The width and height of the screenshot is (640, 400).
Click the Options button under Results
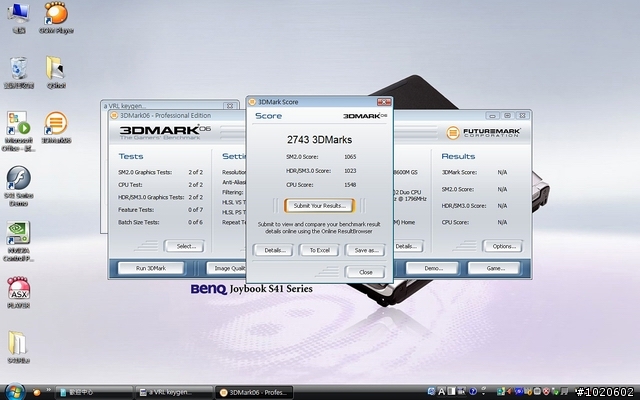click(502, 246)
